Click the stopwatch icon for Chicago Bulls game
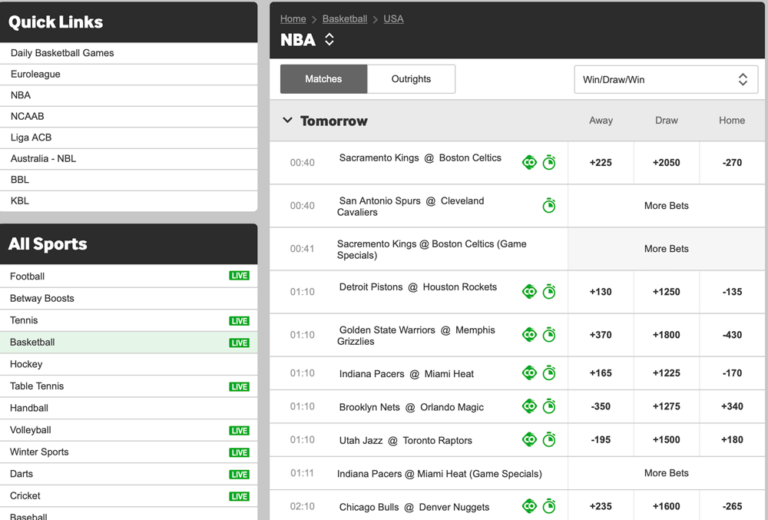The image size is (768, 520). coord(549,506)
